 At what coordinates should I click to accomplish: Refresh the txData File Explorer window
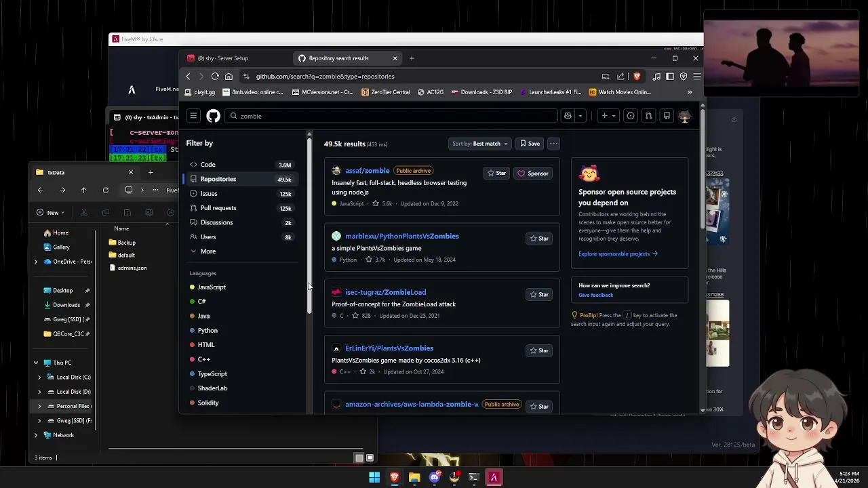(x=106, y=190)
